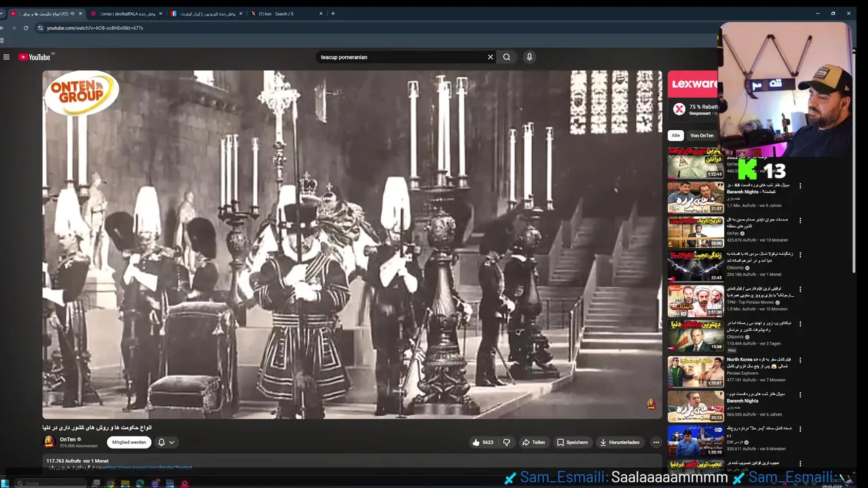The width and height of the screenshot is (868, 488).
Task: Start voice search with the microphone
Action: coord(530,57)
